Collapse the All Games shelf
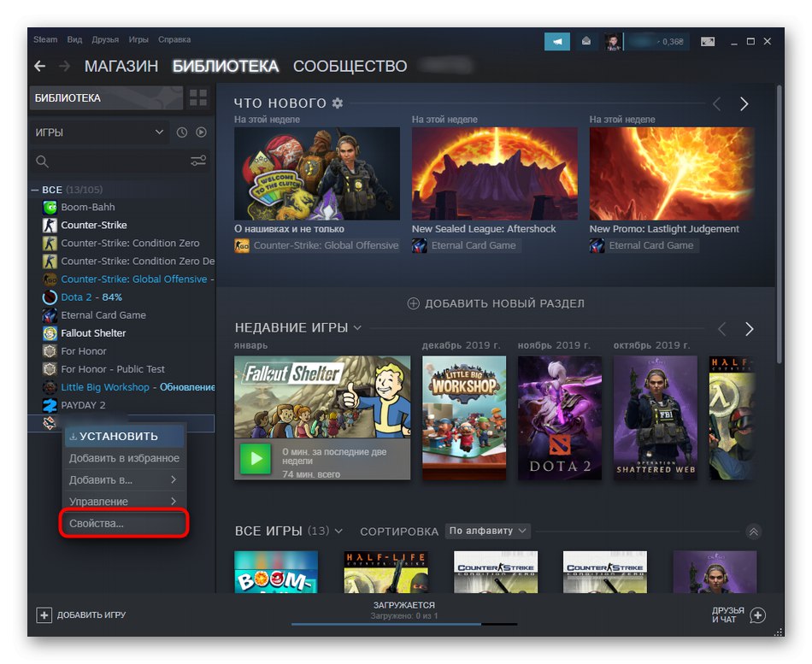 coord(754,532)
